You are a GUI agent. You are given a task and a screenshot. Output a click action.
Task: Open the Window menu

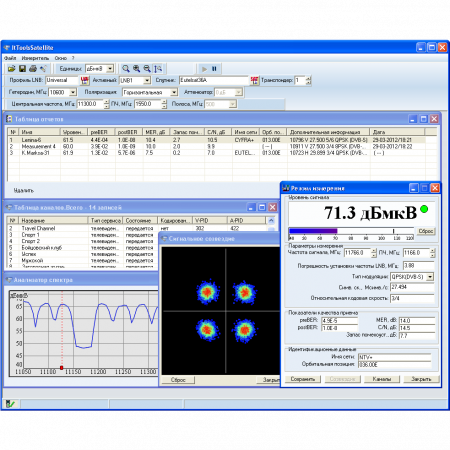pyautogui.click(x=61, y=58)
